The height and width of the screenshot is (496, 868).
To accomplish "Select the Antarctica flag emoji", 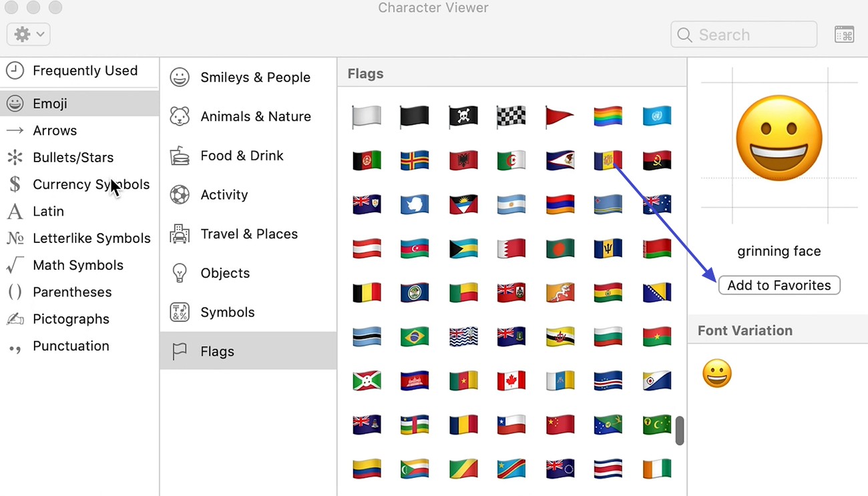I will 415,204.
